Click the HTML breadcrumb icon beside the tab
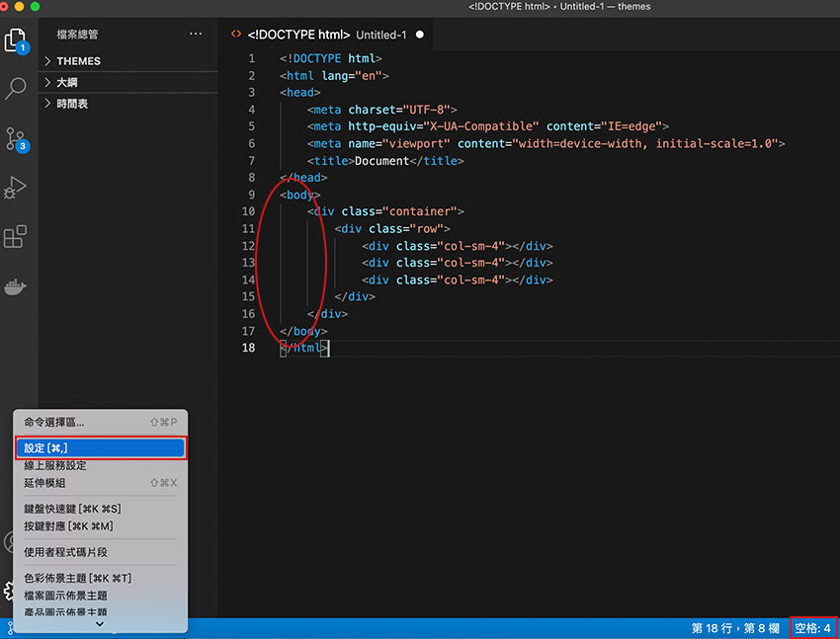This screenshot has width=840, height=639. (x=235, y=33)
